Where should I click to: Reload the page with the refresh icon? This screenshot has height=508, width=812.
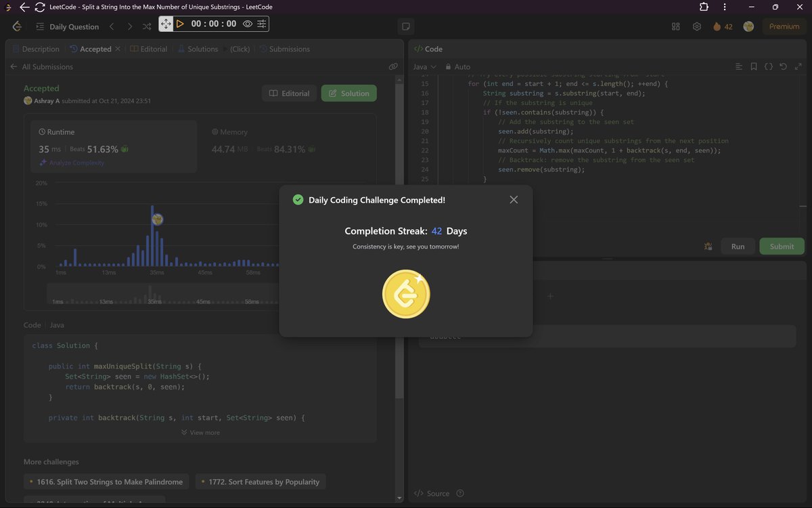tap(40, 7)
